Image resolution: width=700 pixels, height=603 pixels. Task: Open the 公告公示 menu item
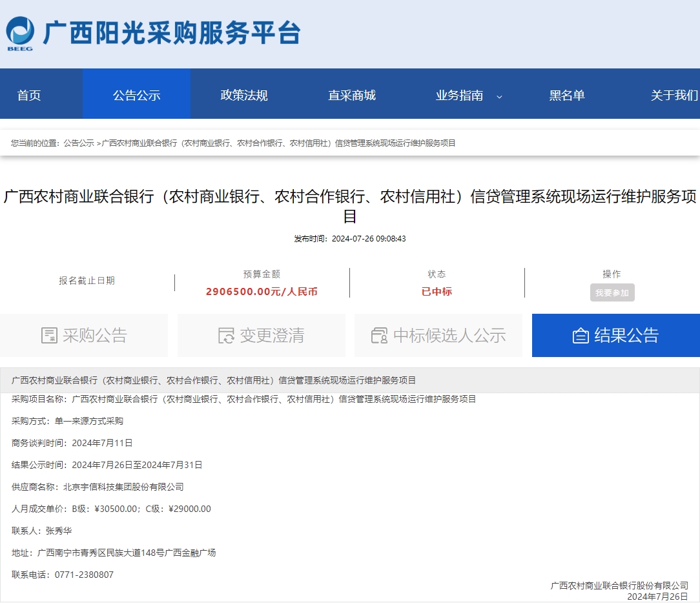click(137, 95)
